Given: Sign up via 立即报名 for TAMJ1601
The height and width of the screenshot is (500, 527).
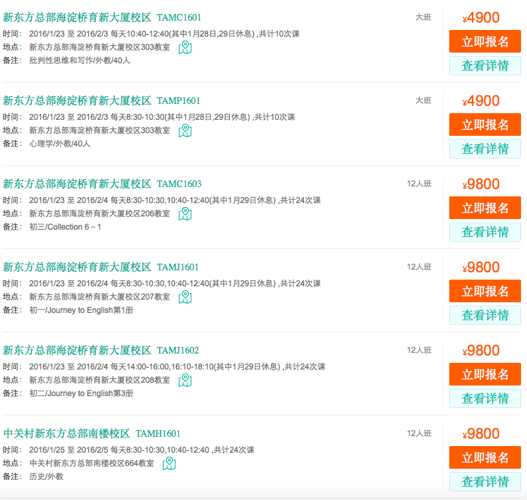Looking at the screenshot, I should click(485, 291).
